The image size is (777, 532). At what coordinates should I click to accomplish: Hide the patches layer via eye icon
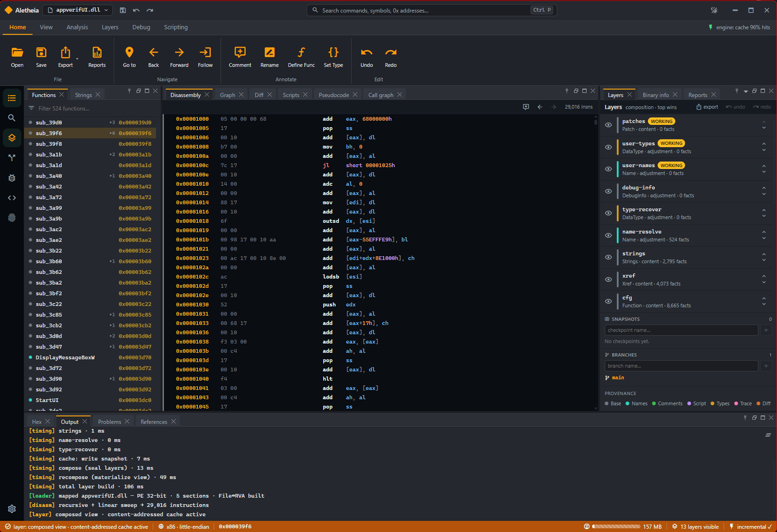608,125
